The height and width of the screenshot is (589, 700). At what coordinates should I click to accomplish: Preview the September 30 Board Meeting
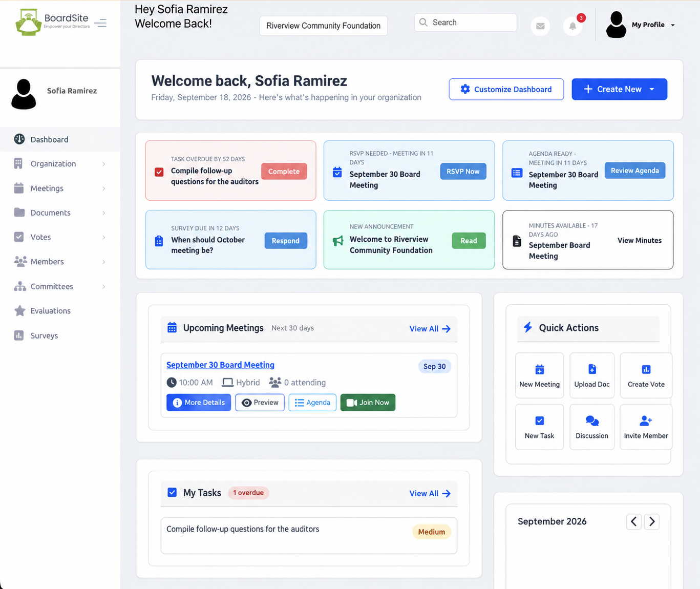click(x=260, y=403)
